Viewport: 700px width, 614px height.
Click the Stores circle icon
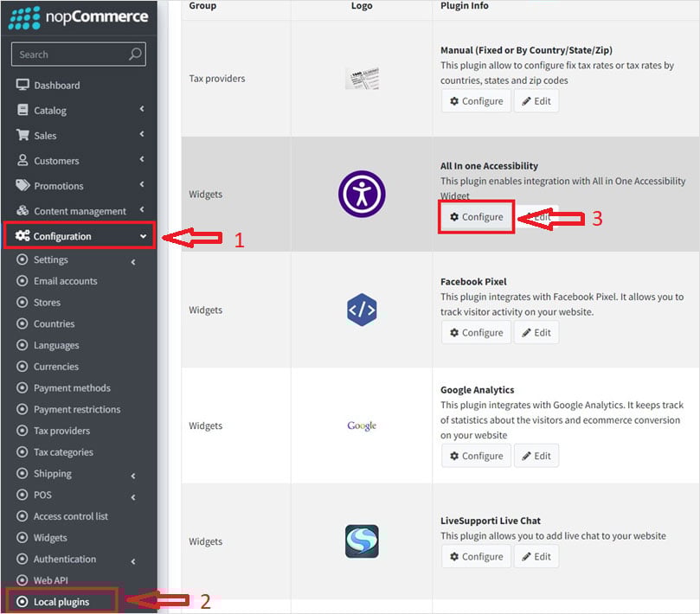tap(22, 302)
